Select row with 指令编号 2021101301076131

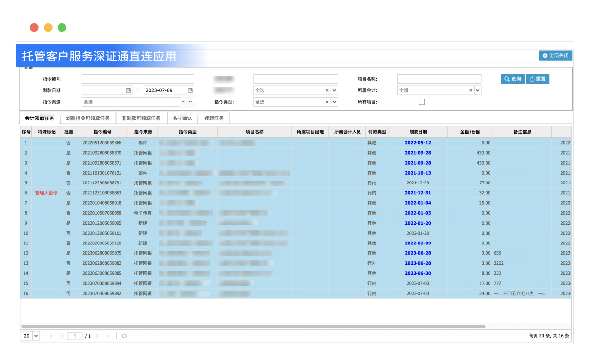296,173
